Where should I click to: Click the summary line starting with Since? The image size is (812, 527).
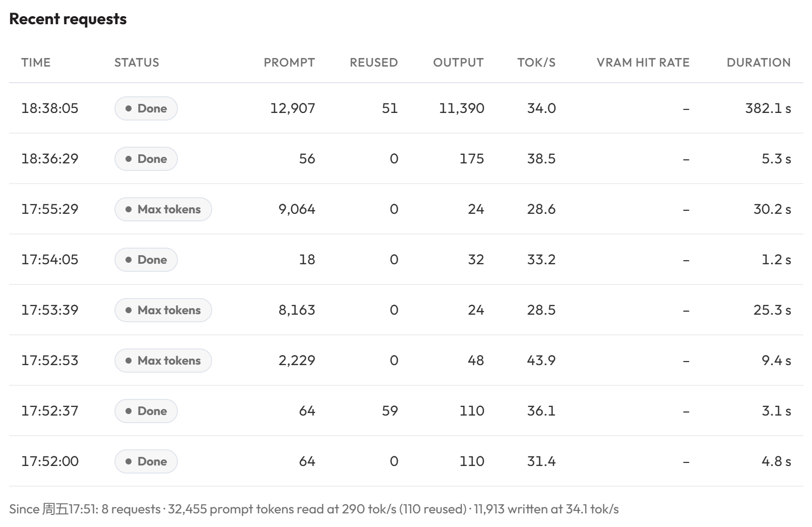(x=314, y=509)
